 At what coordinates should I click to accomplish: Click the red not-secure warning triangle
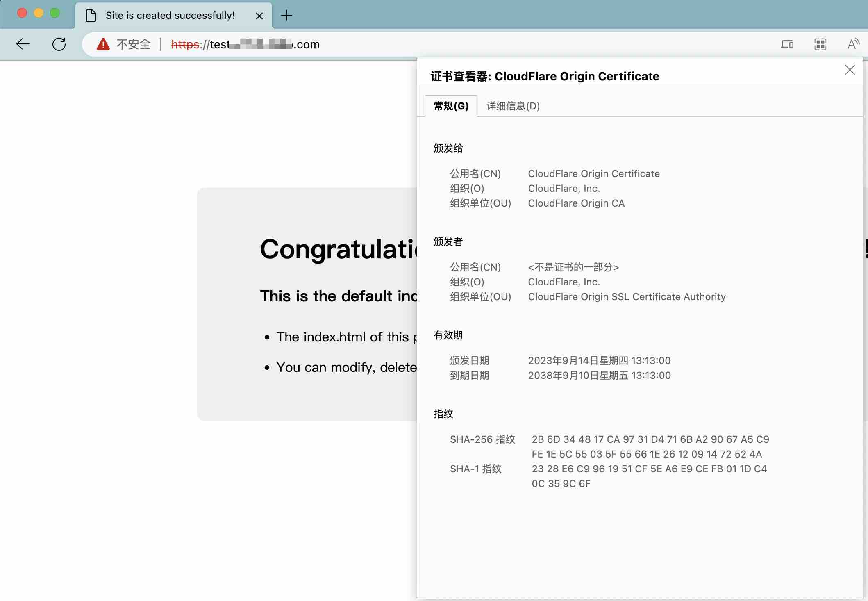(x=103, y=44)
